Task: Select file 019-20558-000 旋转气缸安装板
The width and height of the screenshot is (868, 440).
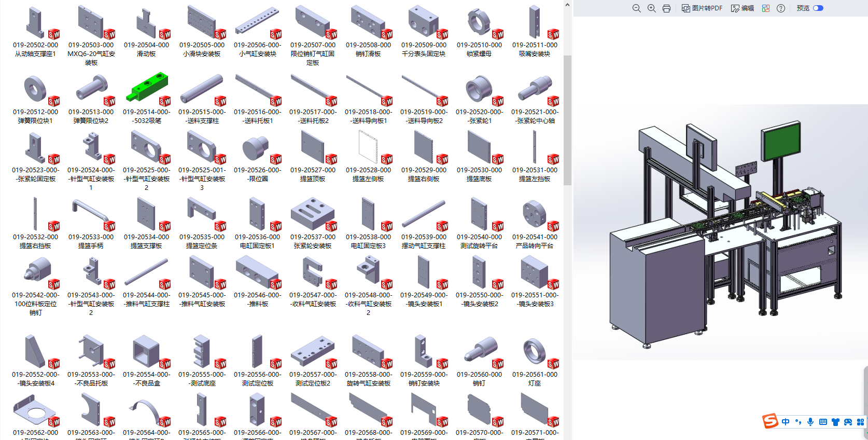Action: [x=369, y=361]
